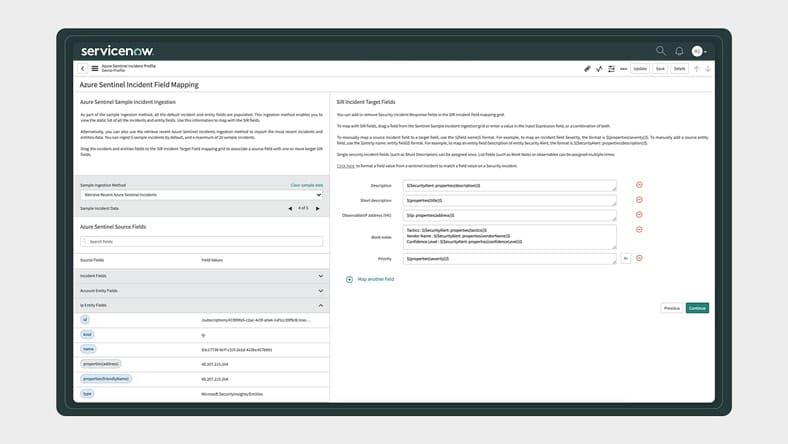Viewport: 788px width, 444px height.
Task: Click the plus icon for Map another field
Action: coord(349,279)
